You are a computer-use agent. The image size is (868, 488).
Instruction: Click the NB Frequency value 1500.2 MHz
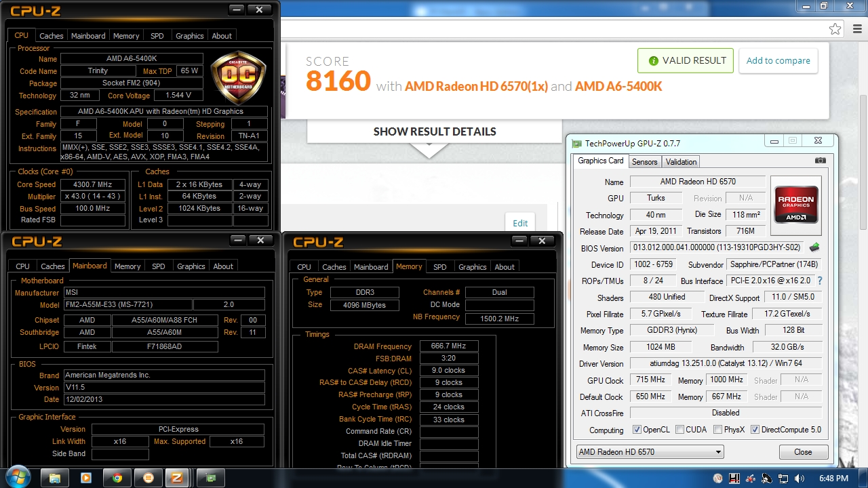pyautogui.click(x=500, y=318)
